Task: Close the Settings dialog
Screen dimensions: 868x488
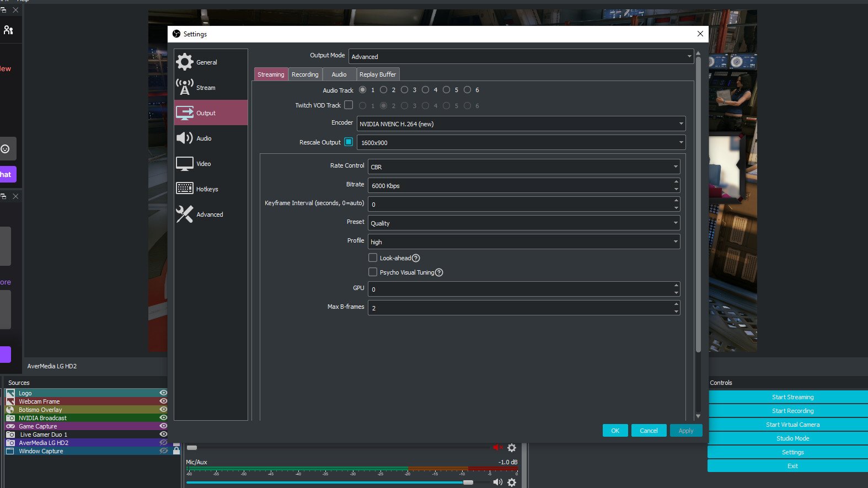Action: tap(700, 34)
